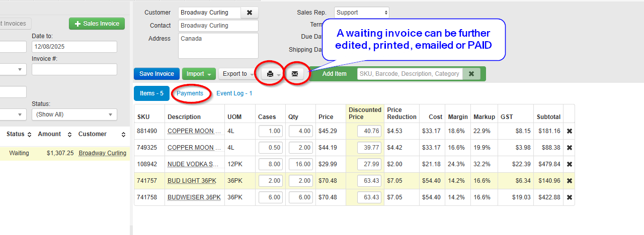Click the Discounted Price column header

click(365, 113)
